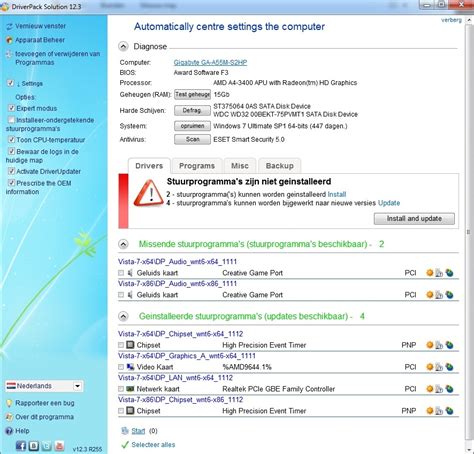Open the Backup tab
The width and height of the screenshot is (474, 454).
280,166
